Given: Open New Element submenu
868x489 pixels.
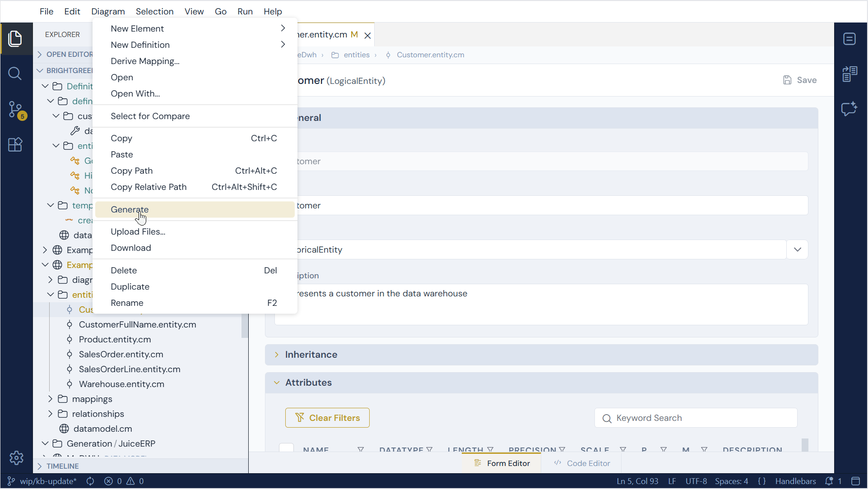Looking at the screenshot, I should 195,28.
